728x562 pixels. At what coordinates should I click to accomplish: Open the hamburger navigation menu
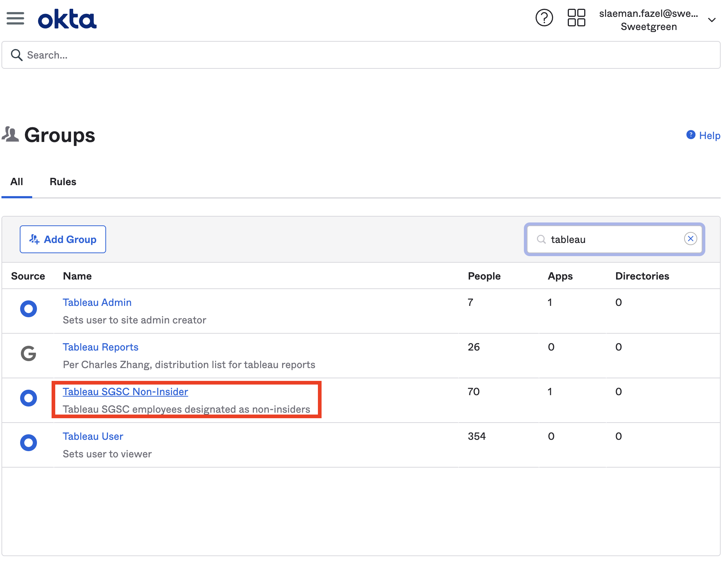(x=15, y=18)
